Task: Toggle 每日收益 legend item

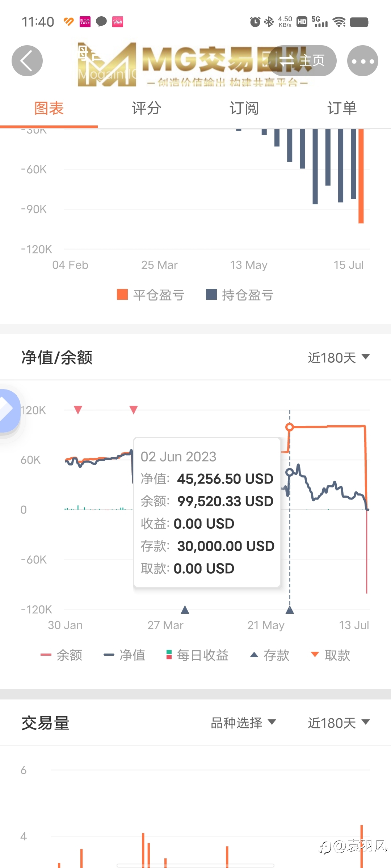Action: pos(197,655)
